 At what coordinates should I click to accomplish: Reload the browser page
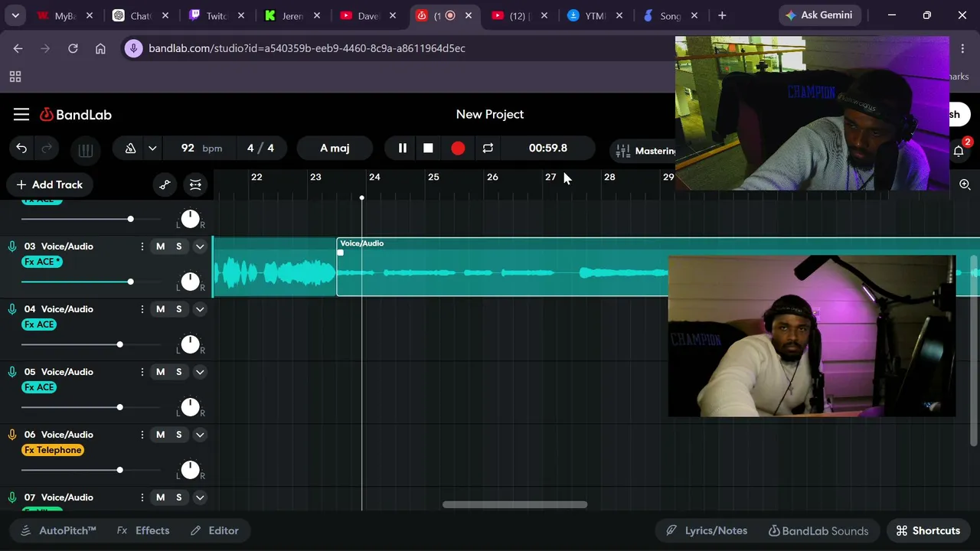tap(73, 48)
